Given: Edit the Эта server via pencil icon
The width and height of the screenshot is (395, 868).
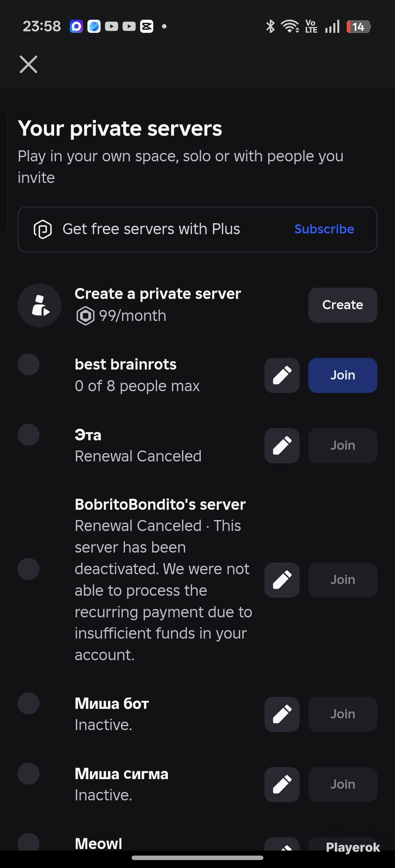Looking at the screenshot, I should [282, 445].
